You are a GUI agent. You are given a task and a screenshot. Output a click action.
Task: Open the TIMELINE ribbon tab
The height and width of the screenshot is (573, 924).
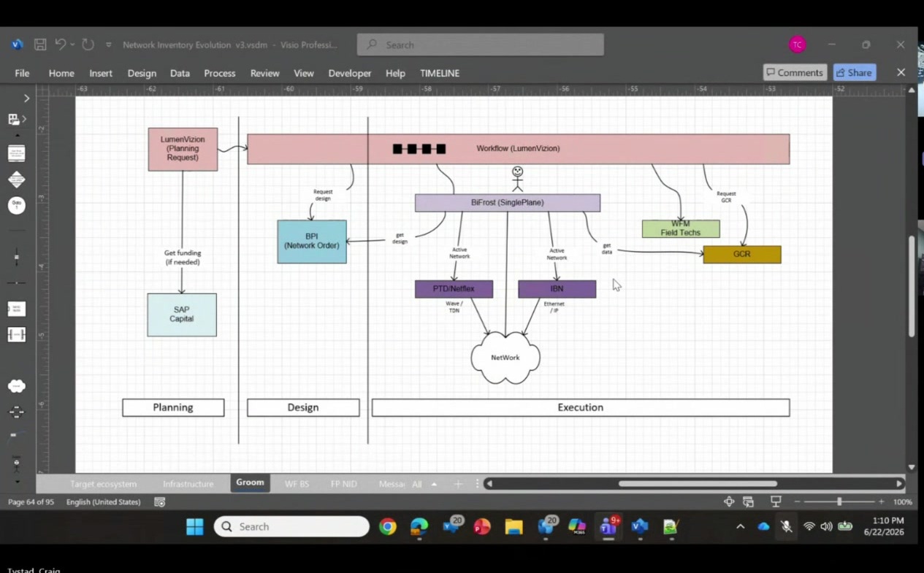click(440, 73)
